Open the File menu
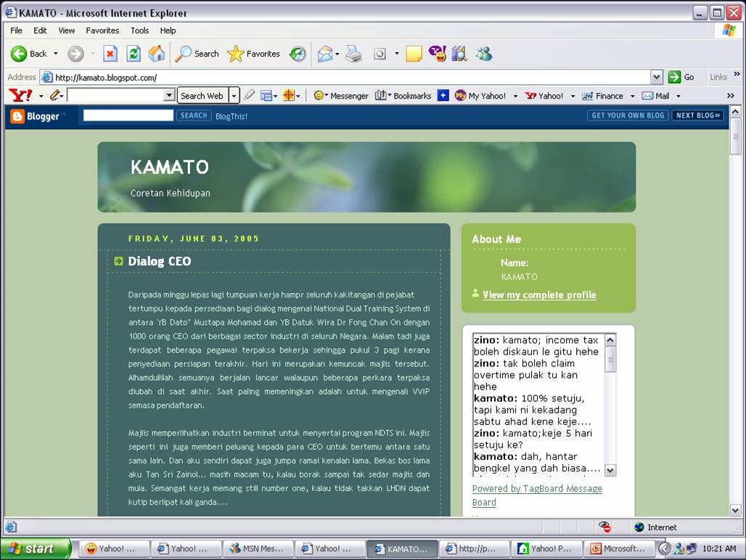This screenshot has width=746, height=560. [16, 30]
